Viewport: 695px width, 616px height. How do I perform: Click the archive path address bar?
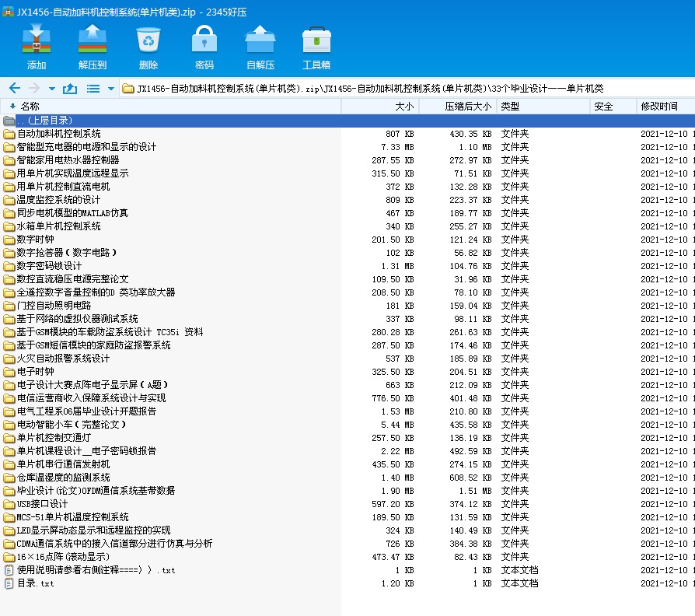pos(407,89)
